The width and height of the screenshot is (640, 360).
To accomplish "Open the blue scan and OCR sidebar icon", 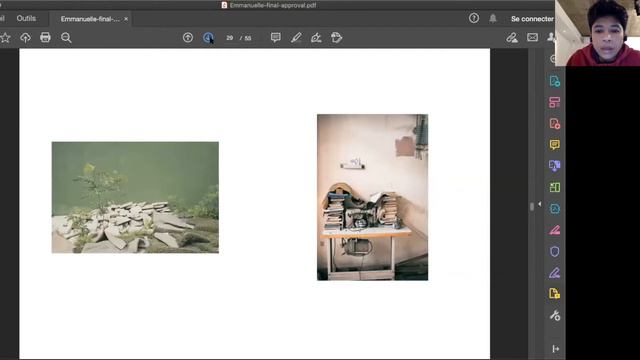I will pos(554,209).
